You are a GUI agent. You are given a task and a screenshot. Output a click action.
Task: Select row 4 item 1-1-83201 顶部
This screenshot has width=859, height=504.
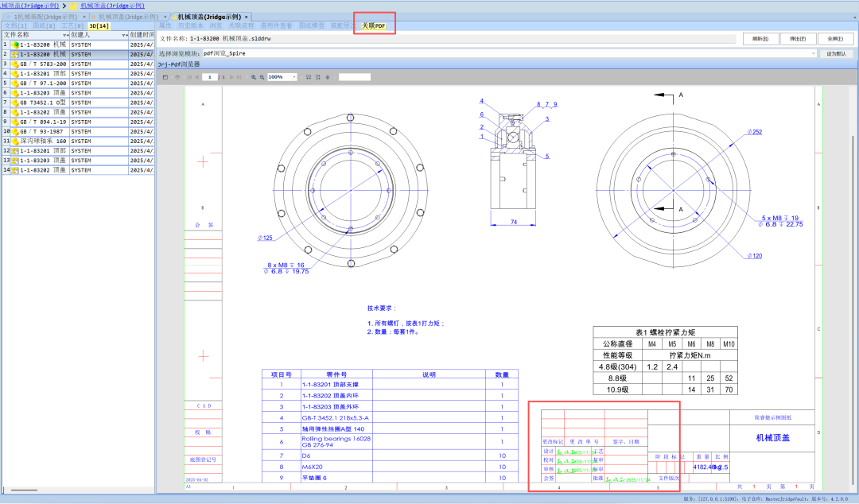pyautogui.click(x=78, y=74)
